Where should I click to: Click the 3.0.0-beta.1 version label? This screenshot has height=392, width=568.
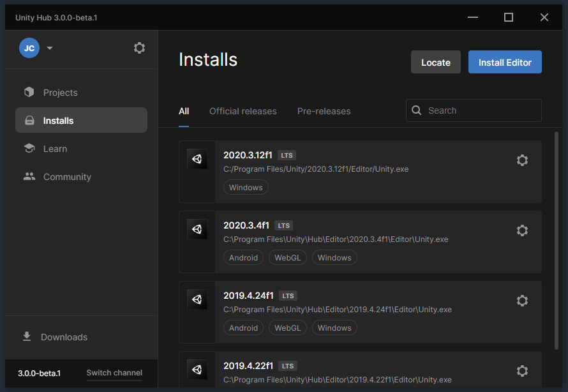point(39,373)
